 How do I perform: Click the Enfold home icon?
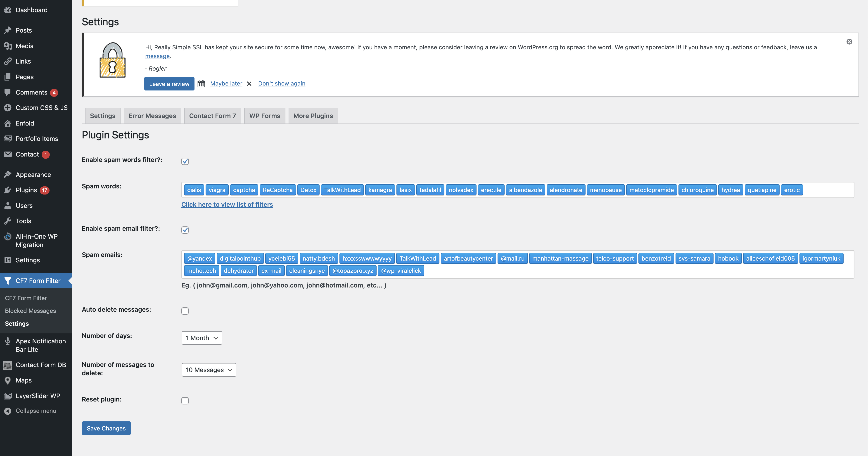coord(8,123)
